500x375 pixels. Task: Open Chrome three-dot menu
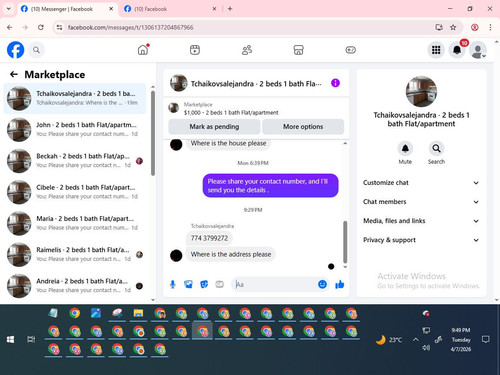click(x=490, y=27)
